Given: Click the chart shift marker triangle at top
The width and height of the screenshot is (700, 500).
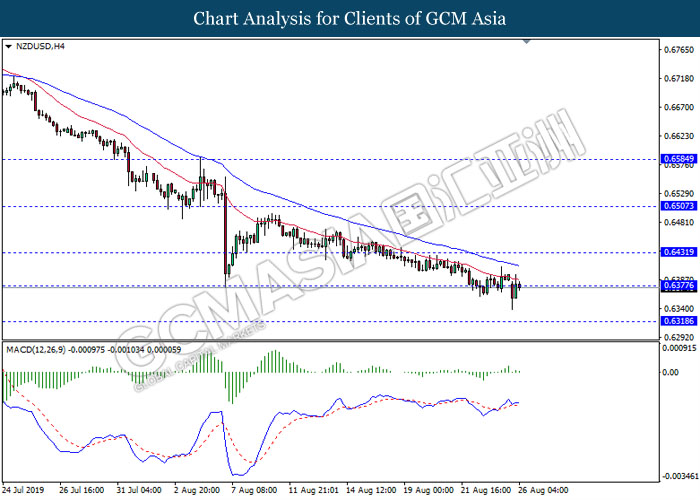Looking at the screenshot, I should coord(527,42).
